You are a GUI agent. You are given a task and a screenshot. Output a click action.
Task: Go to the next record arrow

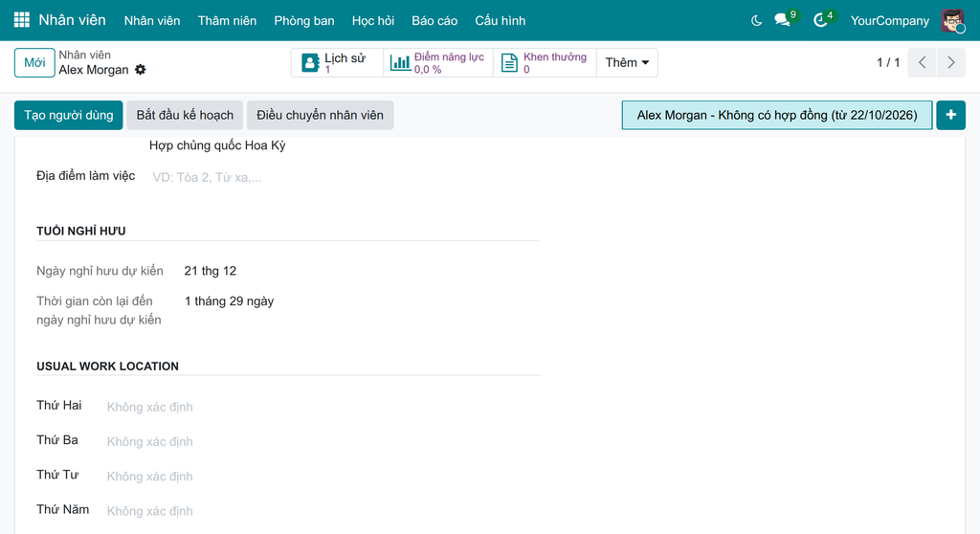(951, 62)
